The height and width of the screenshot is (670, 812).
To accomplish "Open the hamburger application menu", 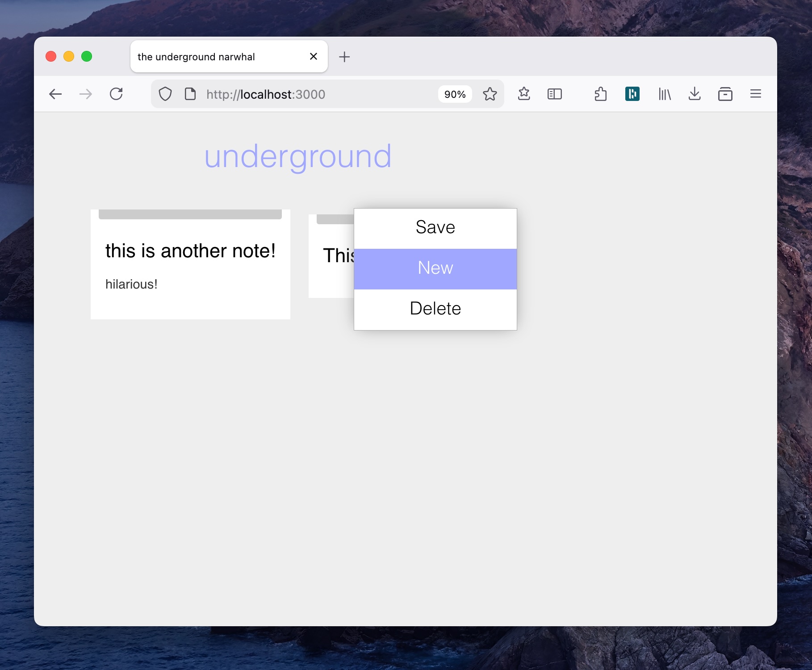I will click(755, 94).
